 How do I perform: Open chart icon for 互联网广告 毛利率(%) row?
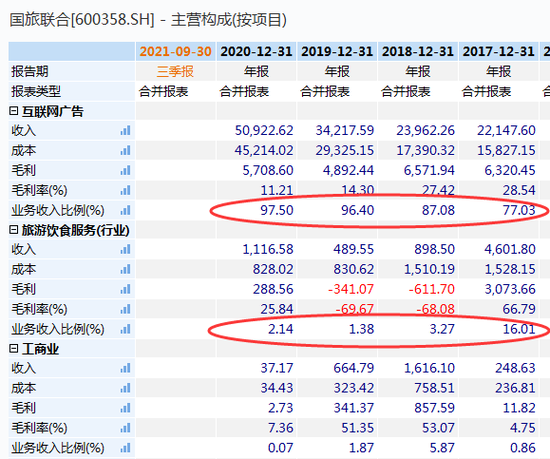click(125, 190)
